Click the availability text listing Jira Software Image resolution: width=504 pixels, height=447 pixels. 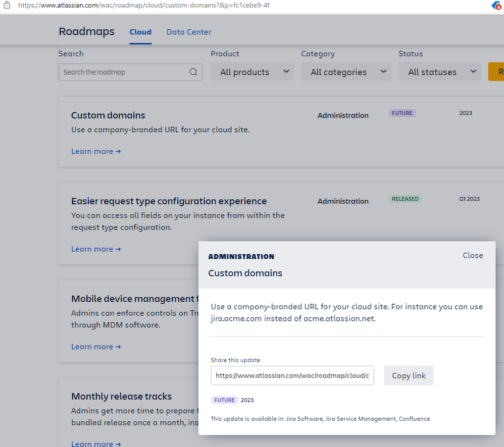pyautogui.click(x=320, y=419)
